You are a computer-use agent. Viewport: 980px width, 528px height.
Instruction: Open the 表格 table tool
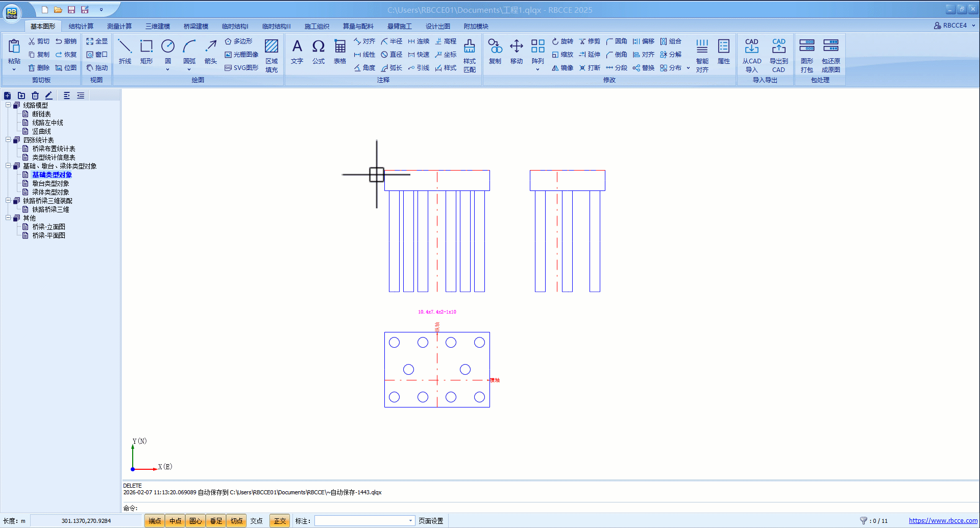(340, 52)
